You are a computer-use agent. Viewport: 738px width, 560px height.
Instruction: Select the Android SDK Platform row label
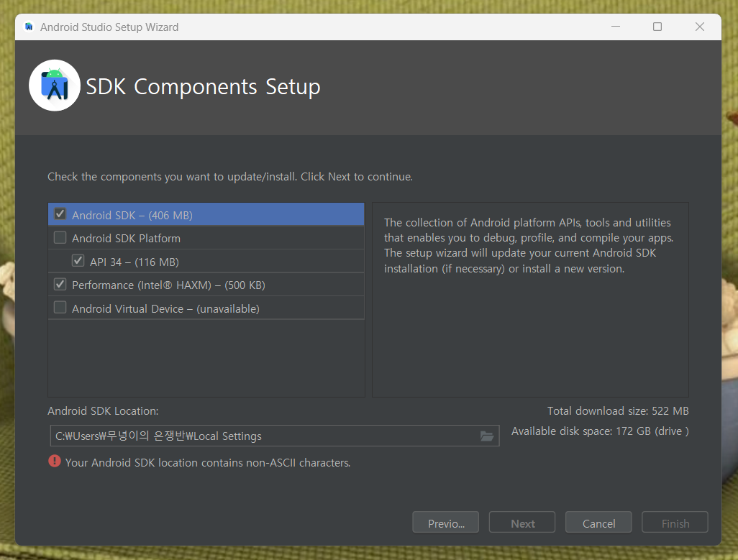pyautogui.click(x=126, y=239)
